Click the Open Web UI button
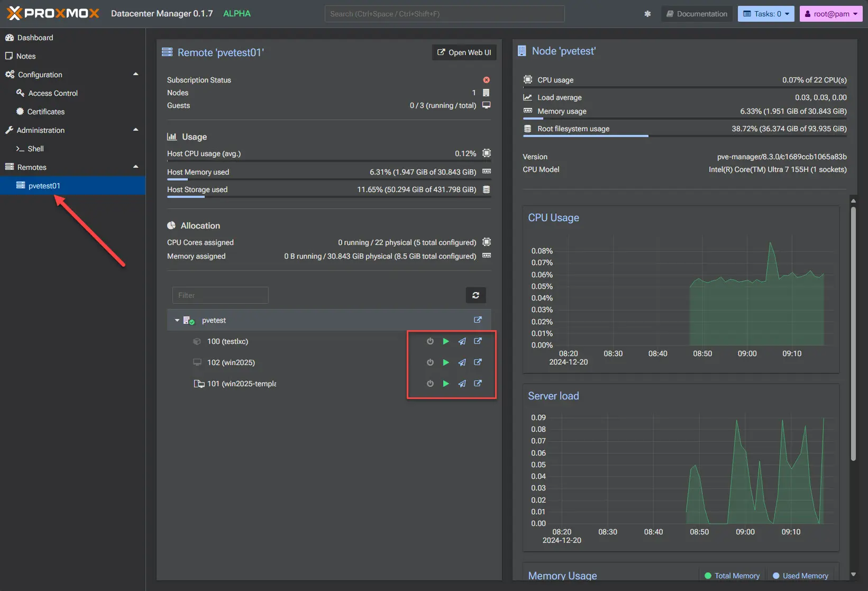 point(464,52)
